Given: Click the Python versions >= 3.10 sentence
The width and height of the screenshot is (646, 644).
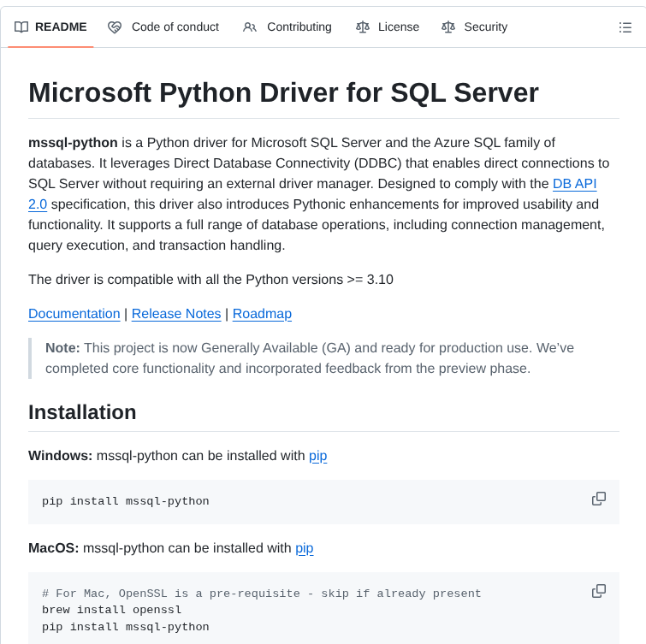Looking at the screenshot, I should pos(211,280).
